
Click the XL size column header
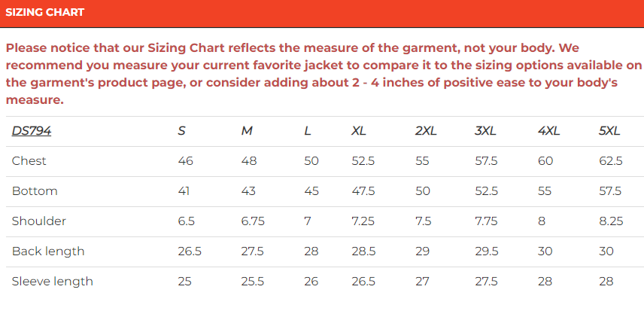(x=359, y=131)
